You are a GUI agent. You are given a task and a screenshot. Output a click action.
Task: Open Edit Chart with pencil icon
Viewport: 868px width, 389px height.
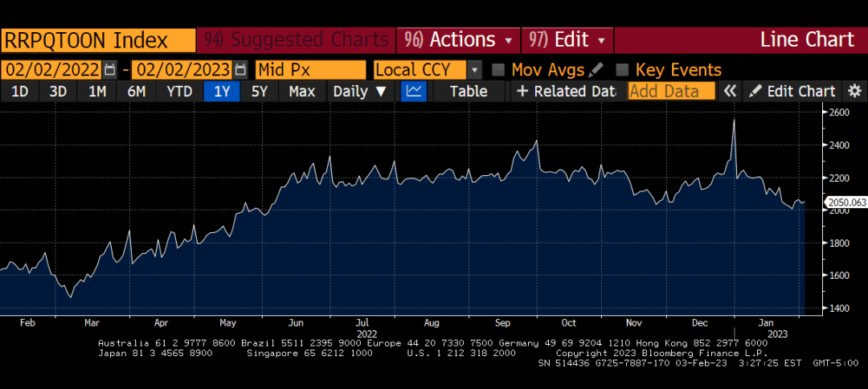792,91
